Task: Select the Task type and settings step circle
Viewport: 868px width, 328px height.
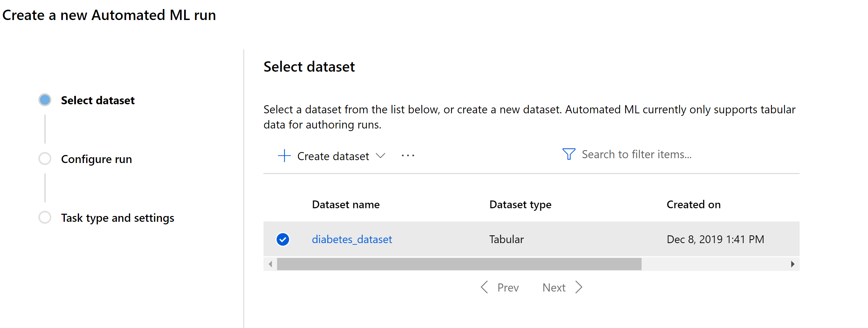Action: (45, 218)
